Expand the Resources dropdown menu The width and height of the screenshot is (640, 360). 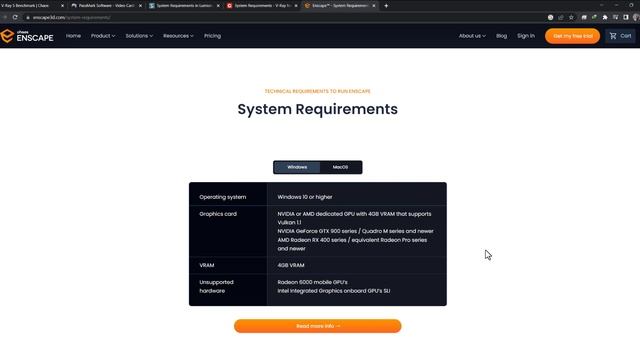178,36
